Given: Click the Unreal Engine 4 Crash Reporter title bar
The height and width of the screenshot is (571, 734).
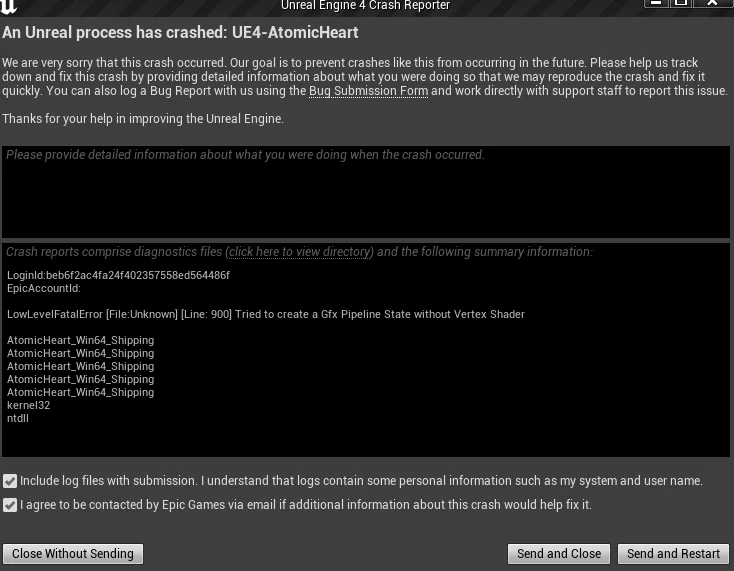Looking at the screenshot, I should pyautogui.click(x=366, y=6).
